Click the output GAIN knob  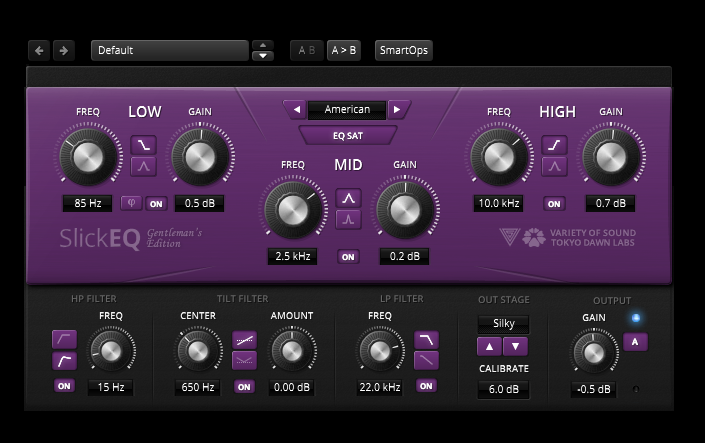coord(592,352)
